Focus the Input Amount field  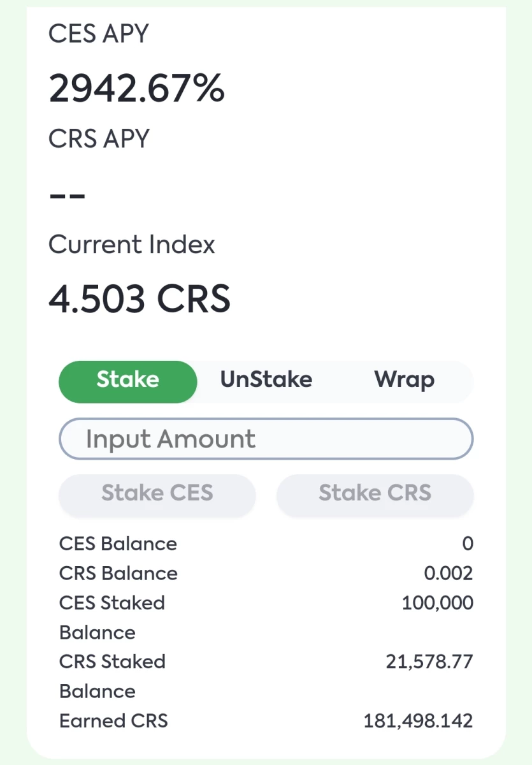(x=266, y=439)
